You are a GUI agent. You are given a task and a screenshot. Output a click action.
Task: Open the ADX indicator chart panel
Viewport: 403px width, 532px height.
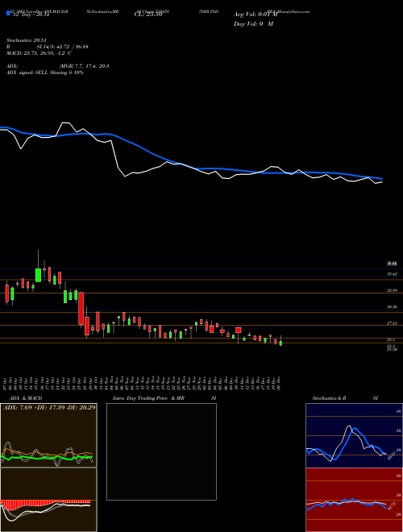[48, 435]
